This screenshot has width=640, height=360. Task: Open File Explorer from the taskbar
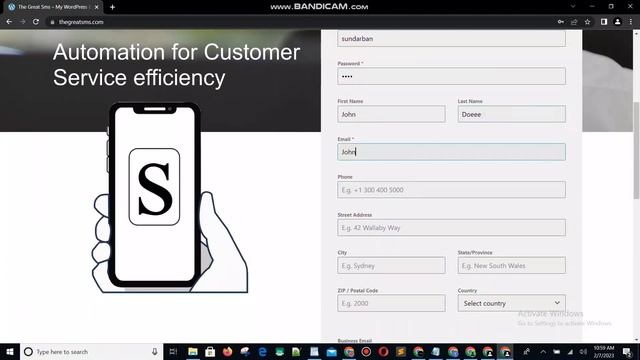point(193,351)
